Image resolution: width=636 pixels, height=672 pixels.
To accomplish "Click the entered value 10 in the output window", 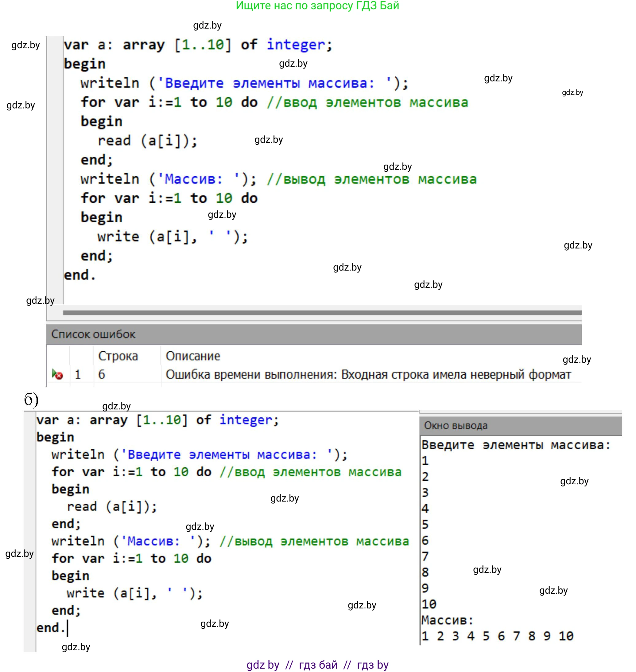I will coord(429,604).
